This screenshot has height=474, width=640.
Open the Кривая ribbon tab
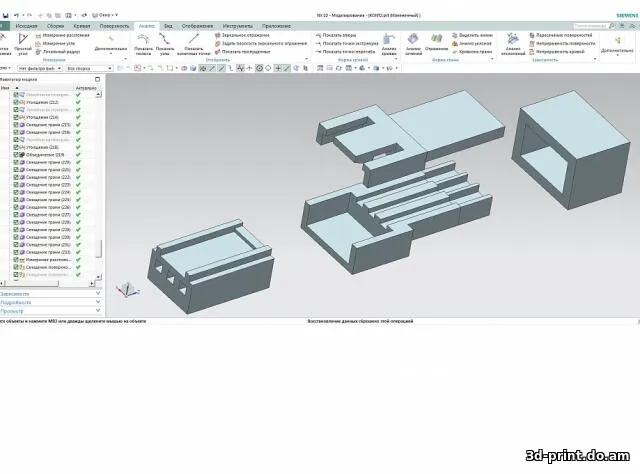[82, 26]
